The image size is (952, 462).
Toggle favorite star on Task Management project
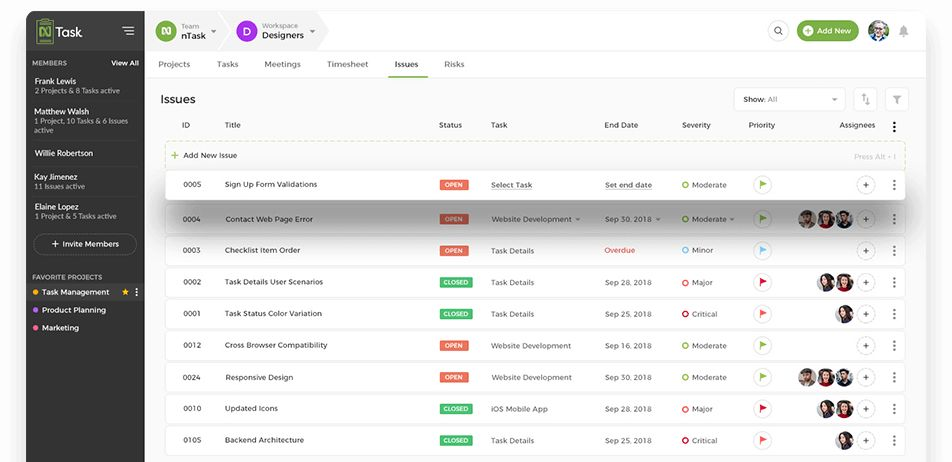[x=125, y=292]
